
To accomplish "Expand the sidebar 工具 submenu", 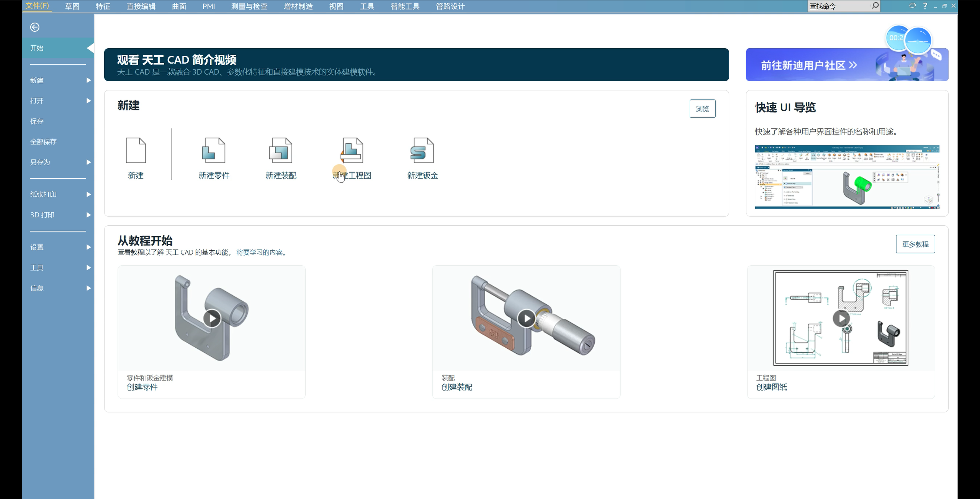I will tap(88, 268).
